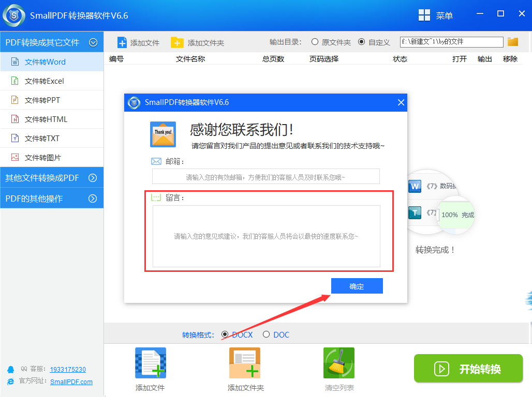532x397 pixels.
Task: Click the 页码选择 column header
Action: coord(323,58)
